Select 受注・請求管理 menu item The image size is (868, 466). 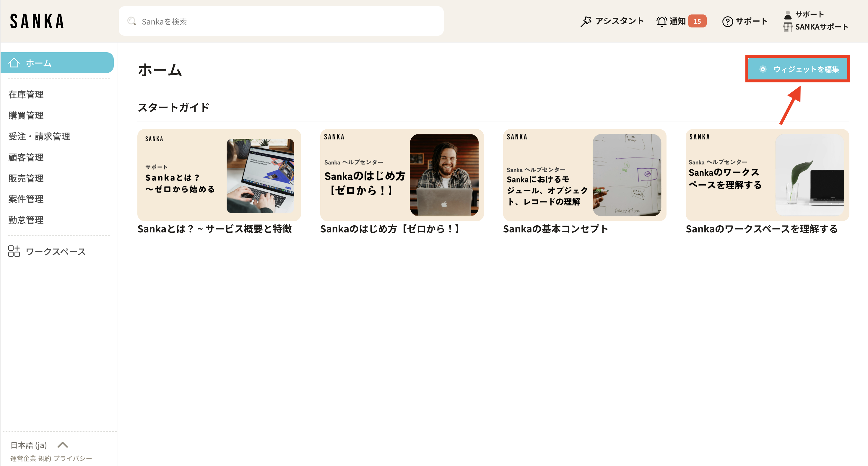pos(39,136)
